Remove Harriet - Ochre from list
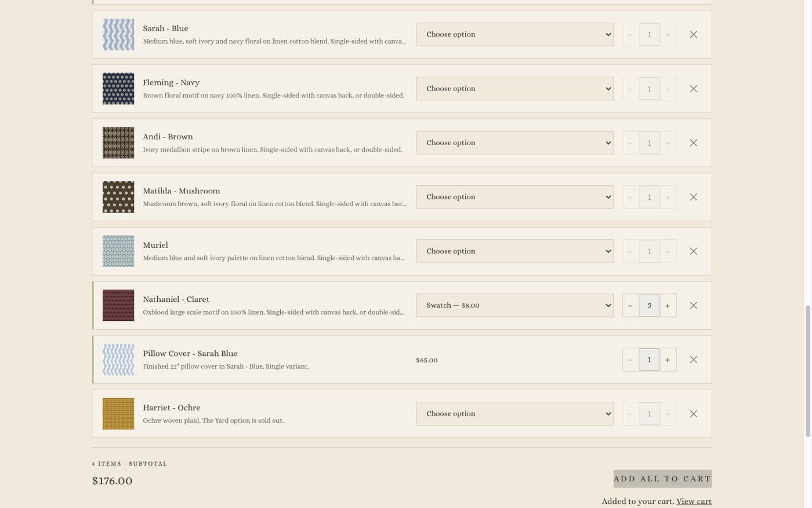The image size is (812, 508). point(693,414)
